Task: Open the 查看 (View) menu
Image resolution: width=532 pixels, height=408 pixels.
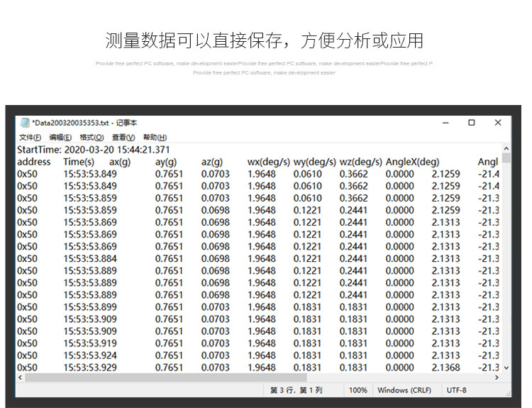Action: 123,137
